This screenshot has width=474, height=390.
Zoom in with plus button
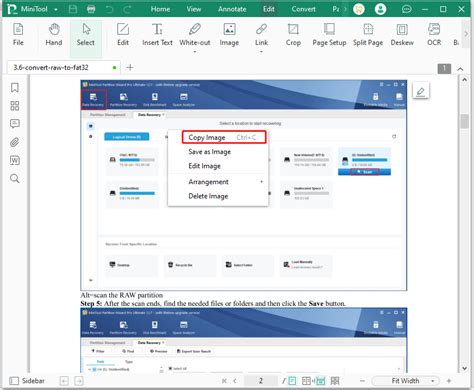click(x=449, y=381)
